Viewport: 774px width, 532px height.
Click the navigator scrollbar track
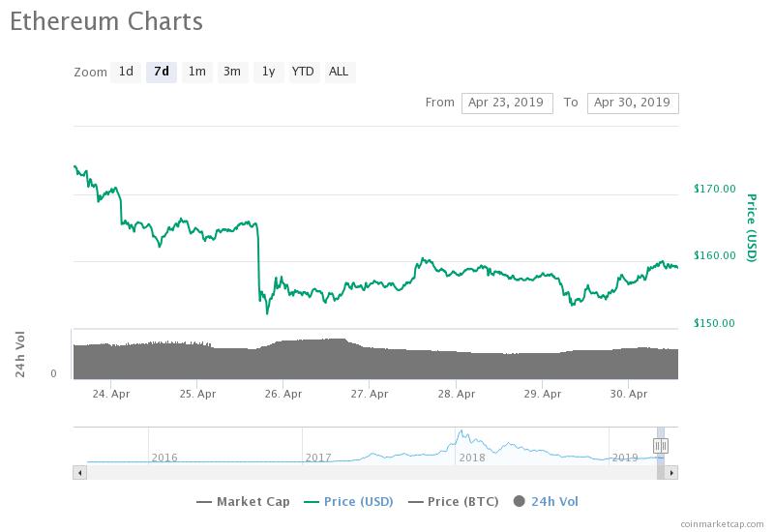[372, 473]
